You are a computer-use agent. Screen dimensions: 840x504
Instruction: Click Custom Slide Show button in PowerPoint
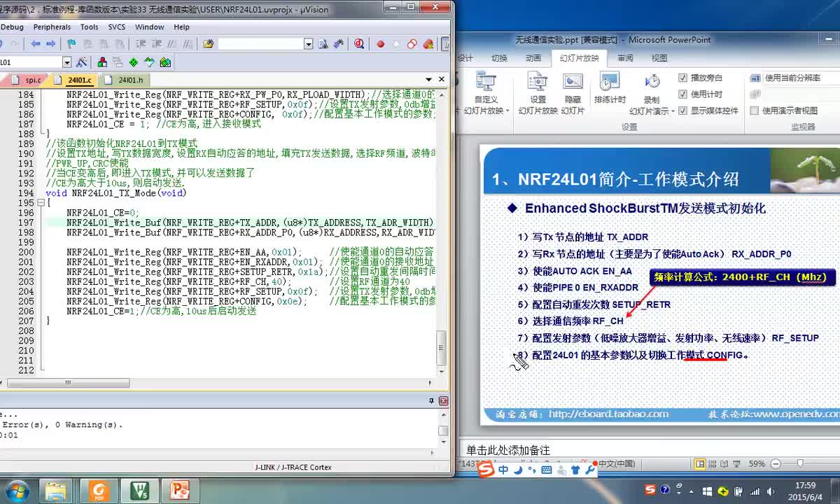click(x=486, y=93)
